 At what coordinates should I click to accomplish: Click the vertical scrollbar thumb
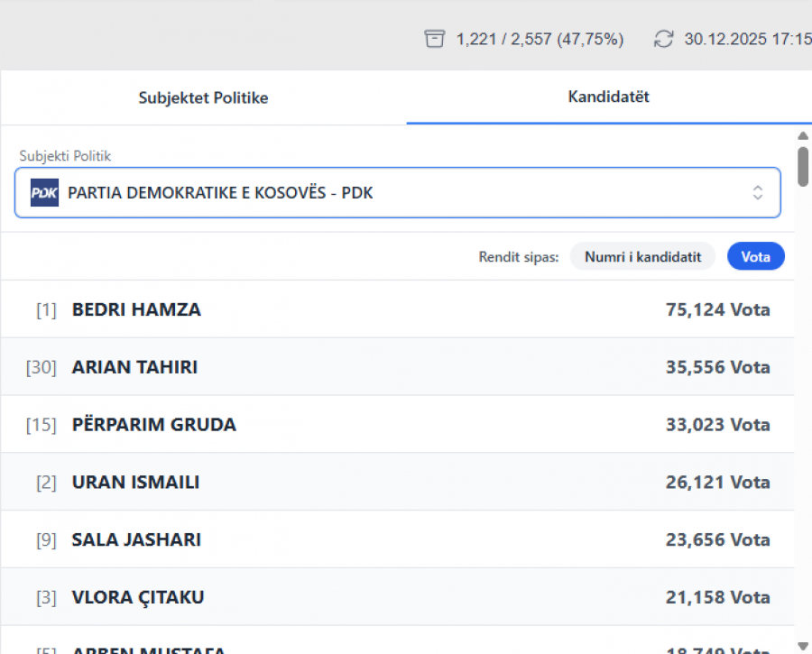tap(803, 167)
